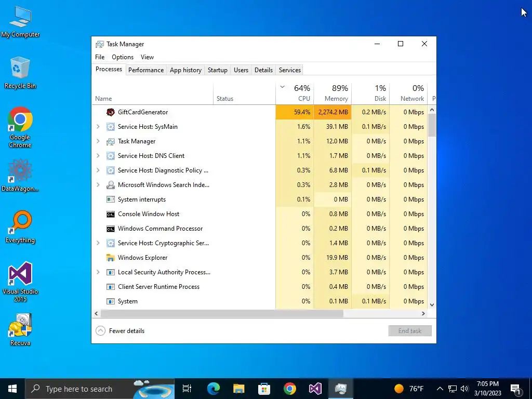
Task: Open Microsoft Edge from the taskbar
Action: 214,389
